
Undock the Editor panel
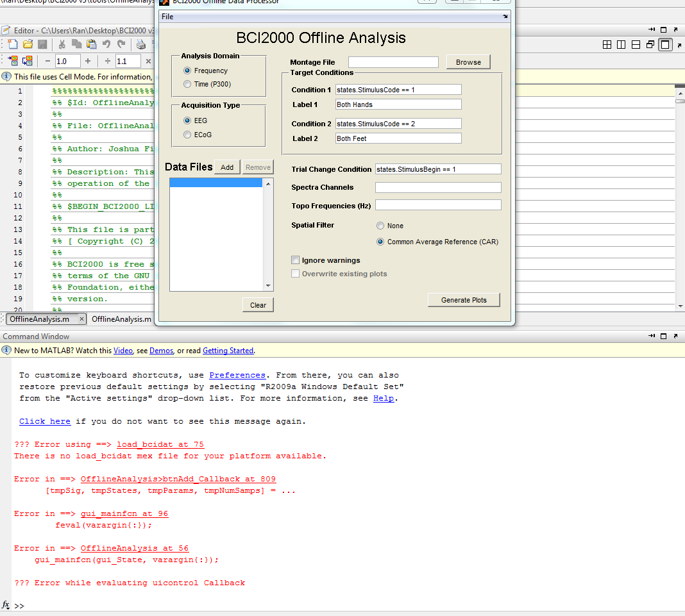coord(675,29)
